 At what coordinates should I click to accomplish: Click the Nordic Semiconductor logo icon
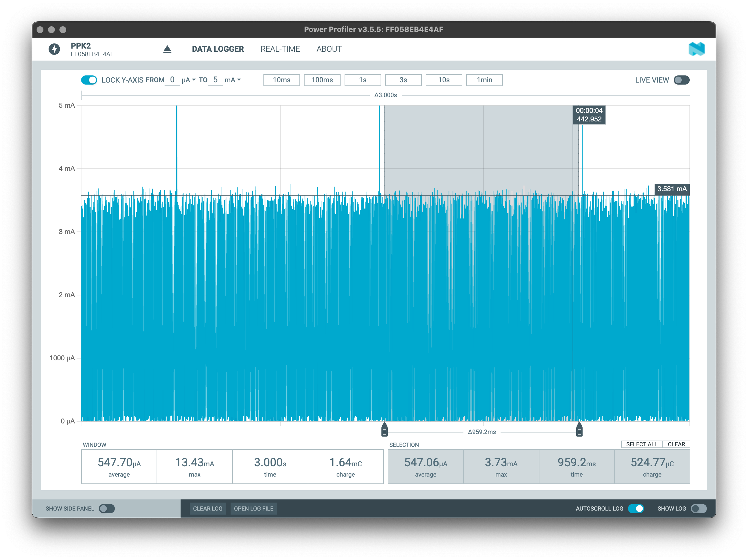tap(696, 49)
